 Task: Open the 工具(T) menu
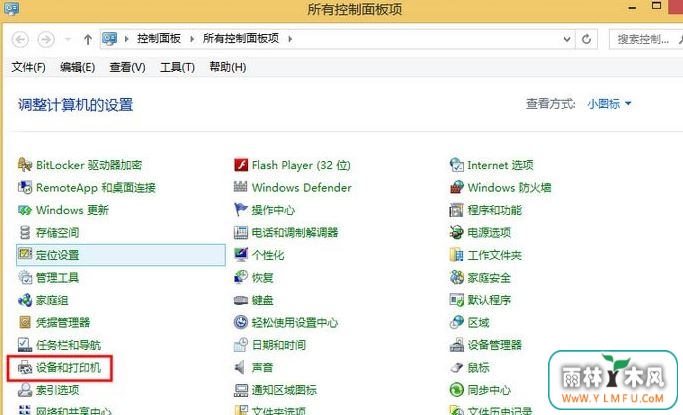(x=177, y=67)
